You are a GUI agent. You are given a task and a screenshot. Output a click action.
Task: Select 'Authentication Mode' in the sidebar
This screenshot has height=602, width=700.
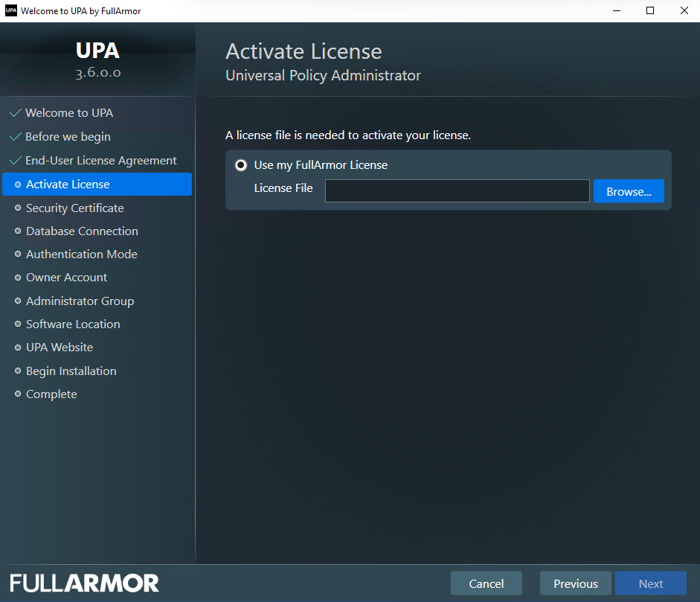tap(81, 254)
